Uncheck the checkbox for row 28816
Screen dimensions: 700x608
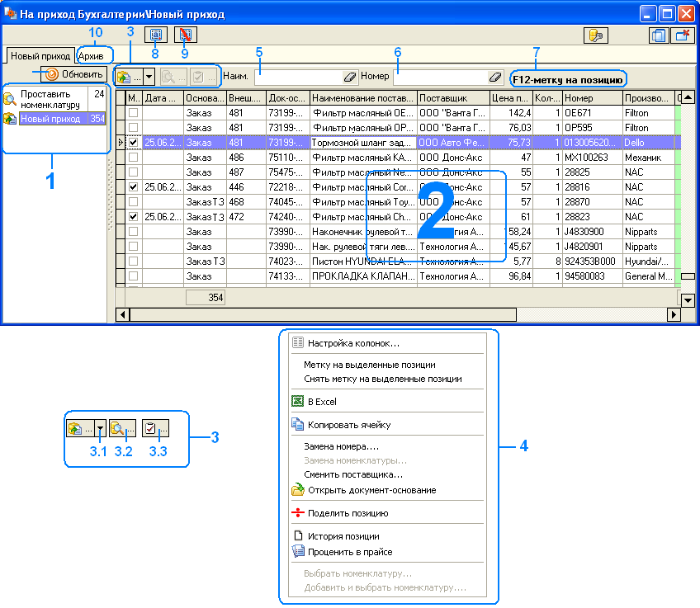pyautogui.click(x=133, y=187)
